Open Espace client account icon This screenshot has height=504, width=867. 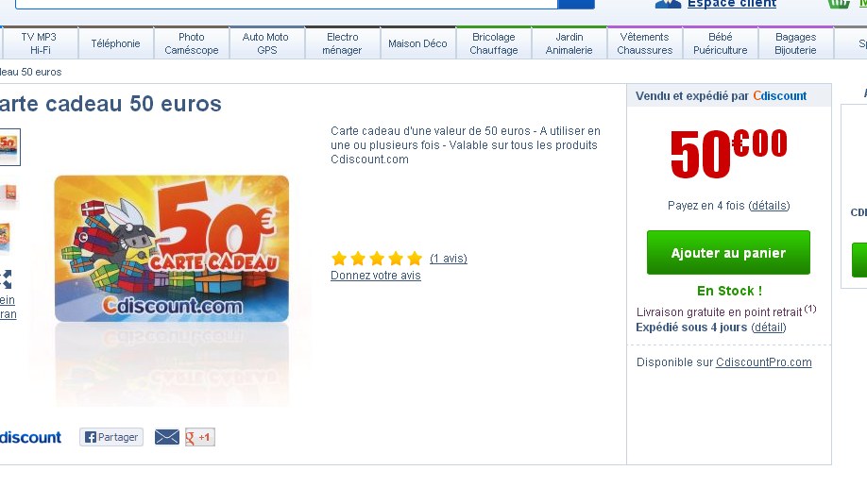668,4
